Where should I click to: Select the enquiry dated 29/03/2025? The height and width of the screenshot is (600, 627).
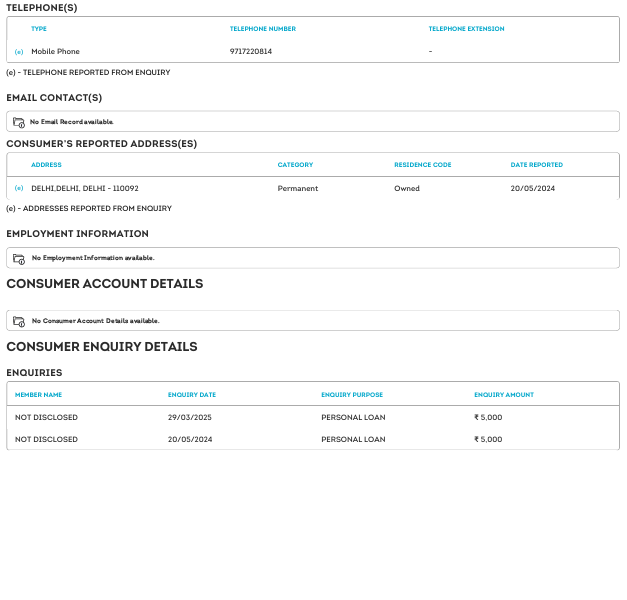click(x=191, y=417)
